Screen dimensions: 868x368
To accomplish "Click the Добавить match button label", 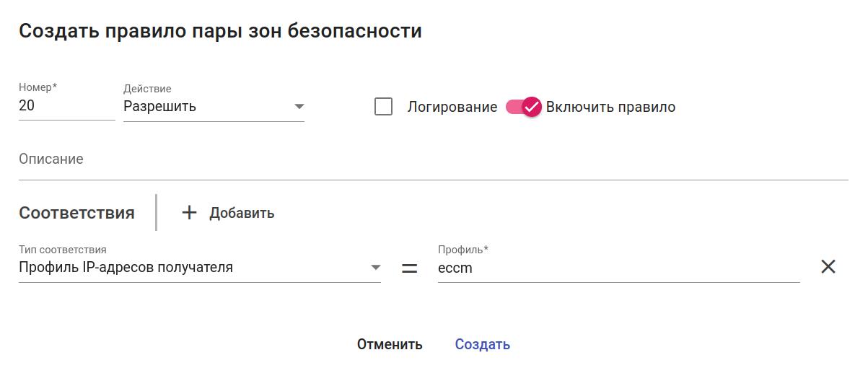I will pyautogui.click(x=242, y=214).
